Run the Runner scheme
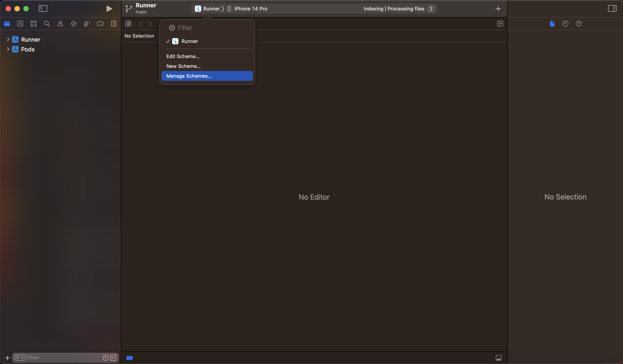This screenshot has height=364, width=623. click(109, 9)
